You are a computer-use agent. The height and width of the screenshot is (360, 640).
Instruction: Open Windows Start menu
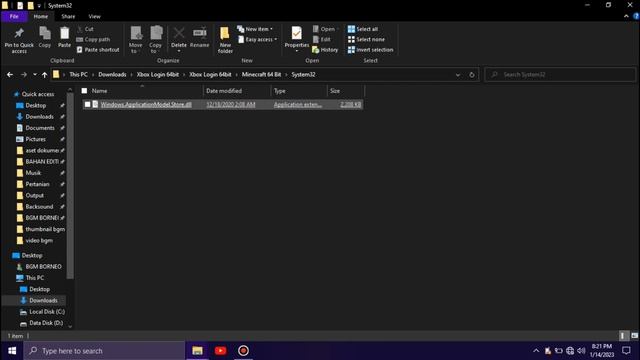12,351
